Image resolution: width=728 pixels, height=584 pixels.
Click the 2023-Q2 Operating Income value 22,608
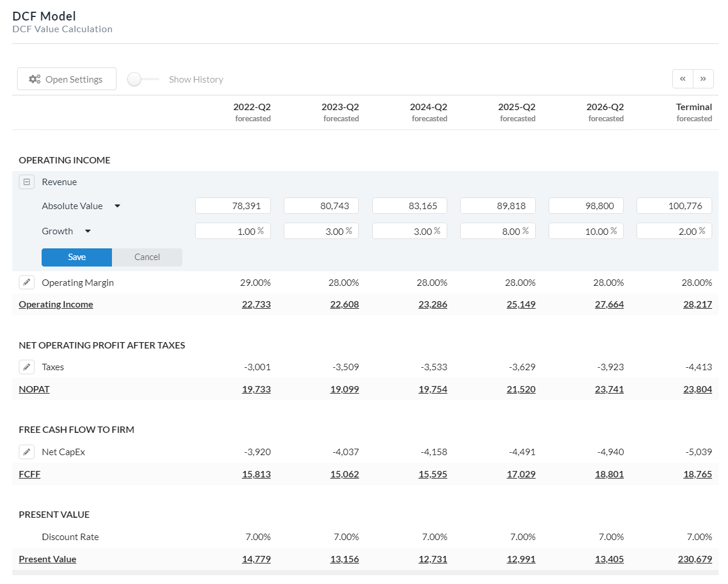coord(345,304)
